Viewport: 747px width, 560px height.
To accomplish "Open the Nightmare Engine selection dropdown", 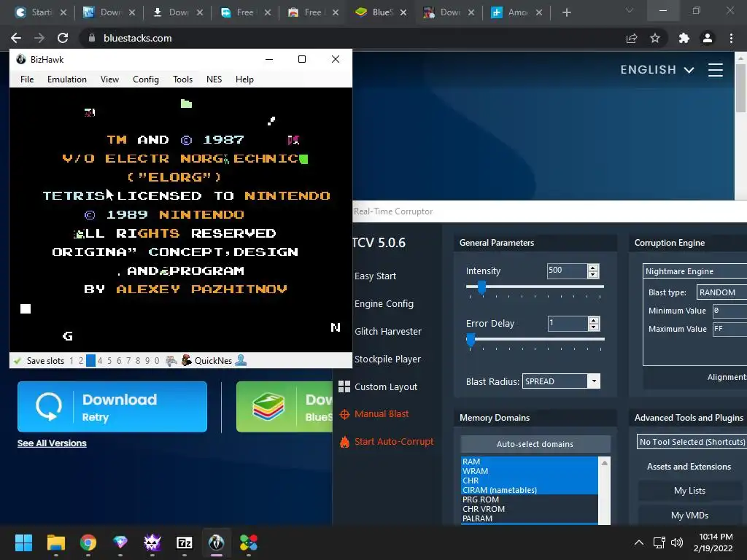I will (x=695, y=271).
